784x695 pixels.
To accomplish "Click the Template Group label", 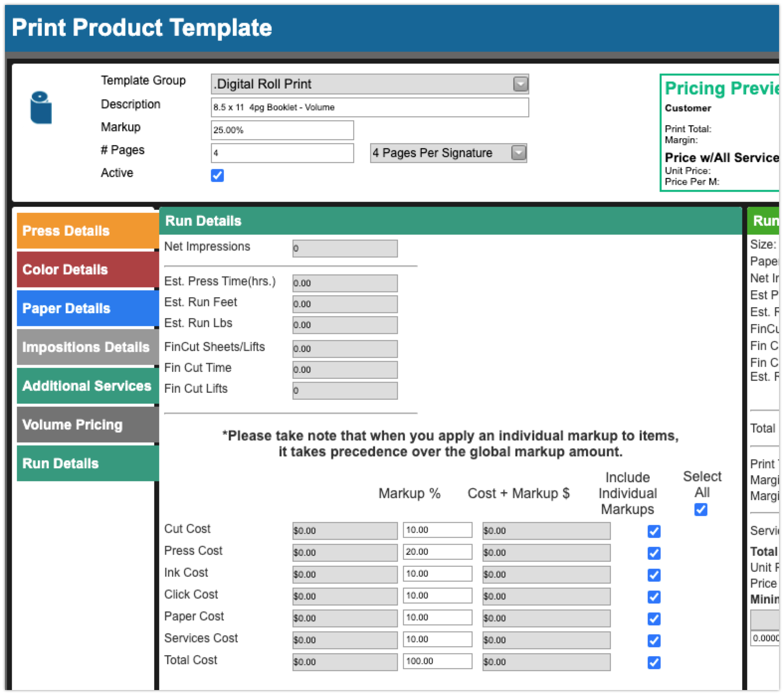I will 143,81.
